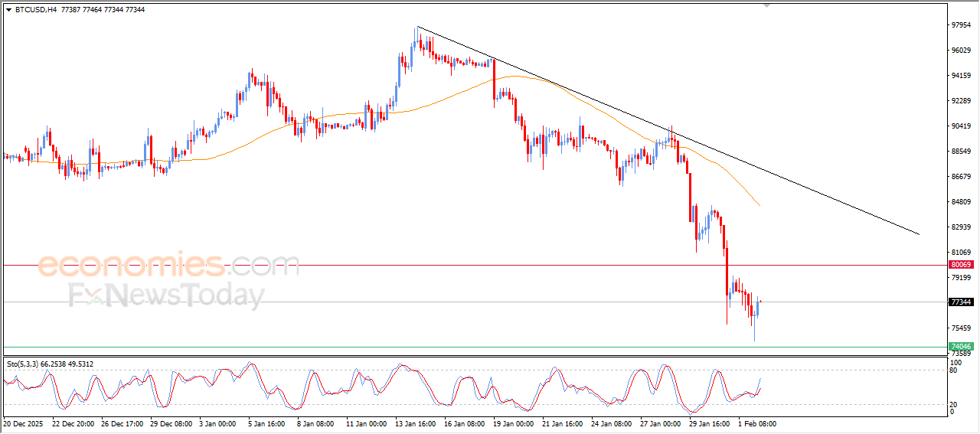Click the 8 Jan 08:00 time label
The image size is (980, 434).
(x=317, y=423)
